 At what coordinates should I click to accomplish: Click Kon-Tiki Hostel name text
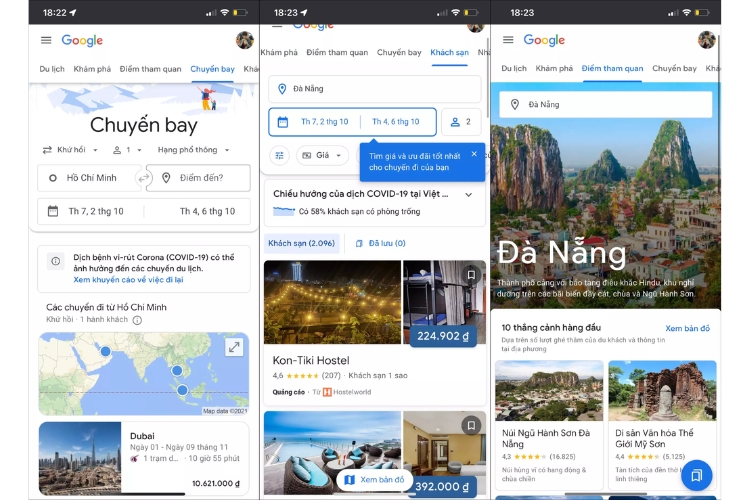point(311,361)
